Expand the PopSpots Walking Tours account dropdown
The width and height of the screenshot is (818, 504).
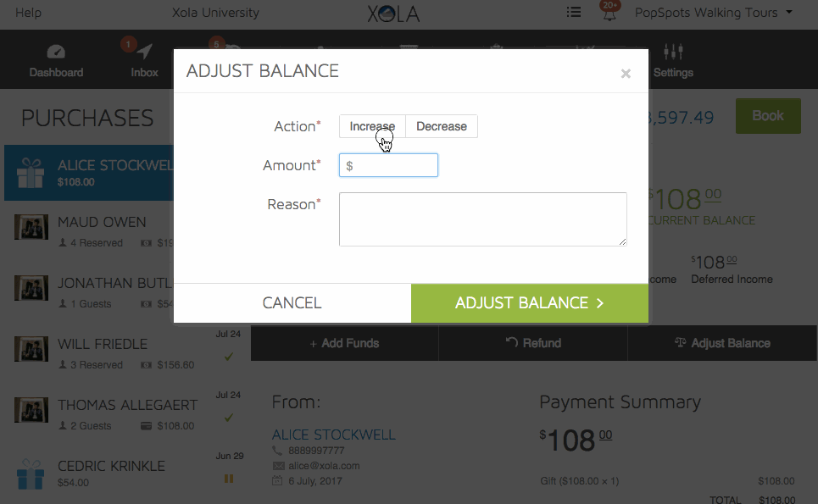[x=713, y=13]
